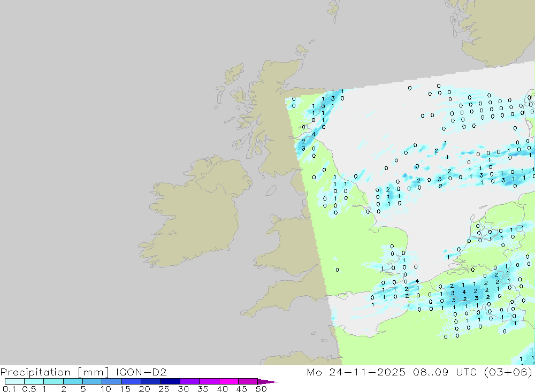Screen dimensions: 535x392
Task: Click the blue 15 mm legend swatch
Action: pos(131,382)
